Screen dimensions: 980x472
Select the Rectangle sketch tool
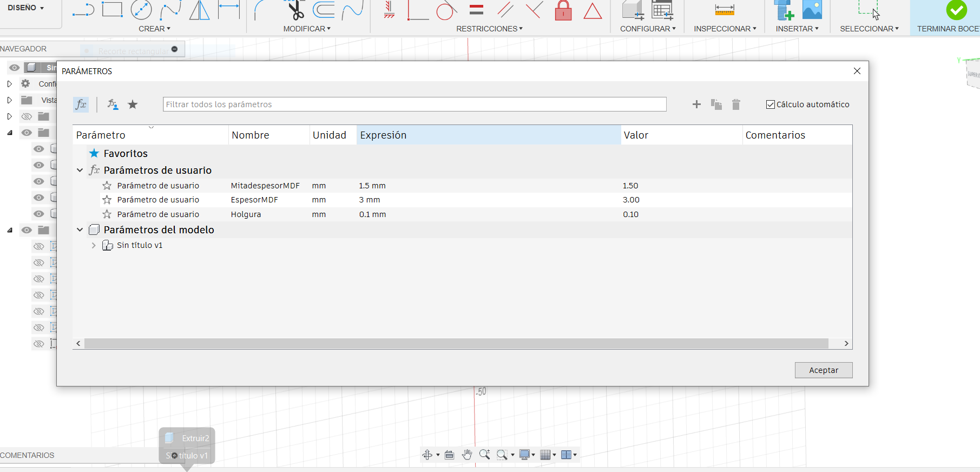[112, 9]
